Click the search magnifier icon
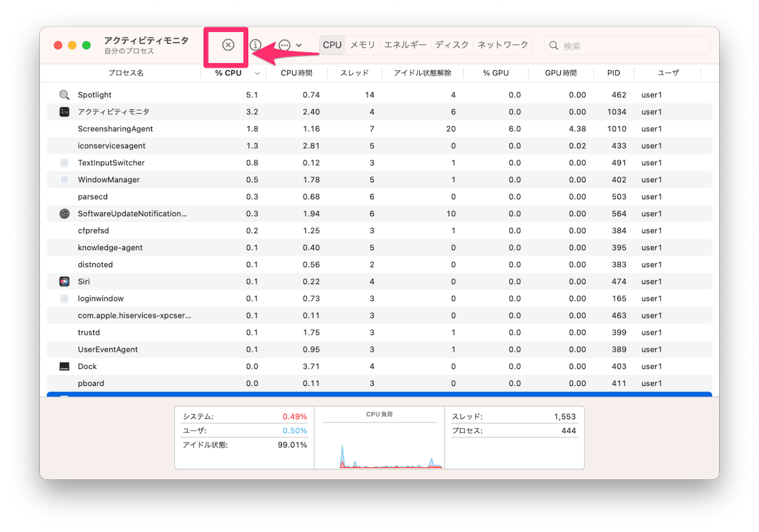This screenshot has height=532, width=759. 554,45
